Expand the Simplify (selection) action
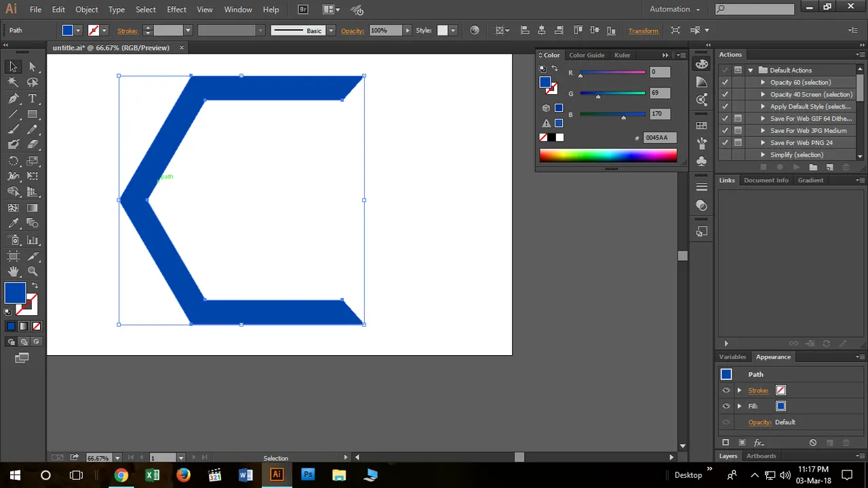868x488 pixels. point(763,155)
